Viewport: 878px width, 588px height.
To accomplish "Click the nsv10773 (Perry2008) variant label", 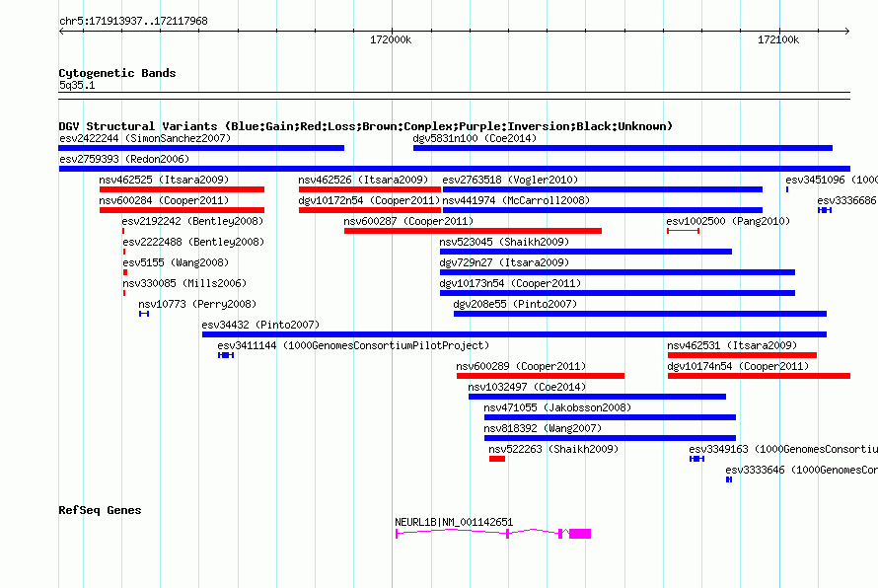I will [x=197, y=304].
